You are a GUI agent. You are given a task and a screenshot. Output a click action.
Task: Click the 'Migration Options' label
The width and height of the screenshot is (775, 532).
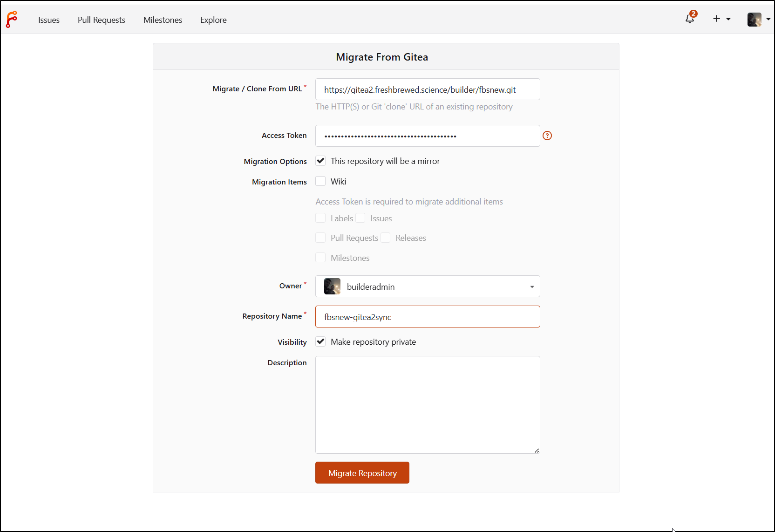275,161
